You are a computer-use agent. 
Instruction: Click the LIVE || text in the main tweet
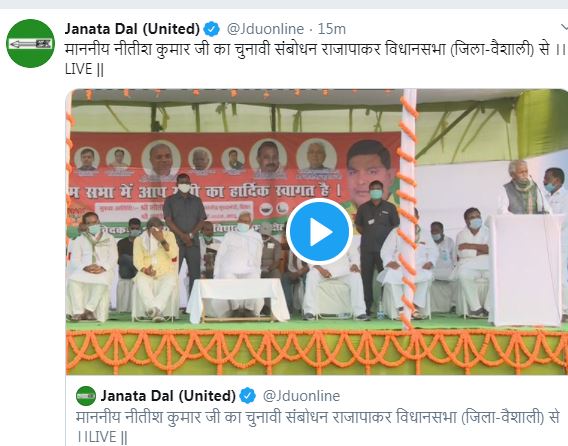84,69
